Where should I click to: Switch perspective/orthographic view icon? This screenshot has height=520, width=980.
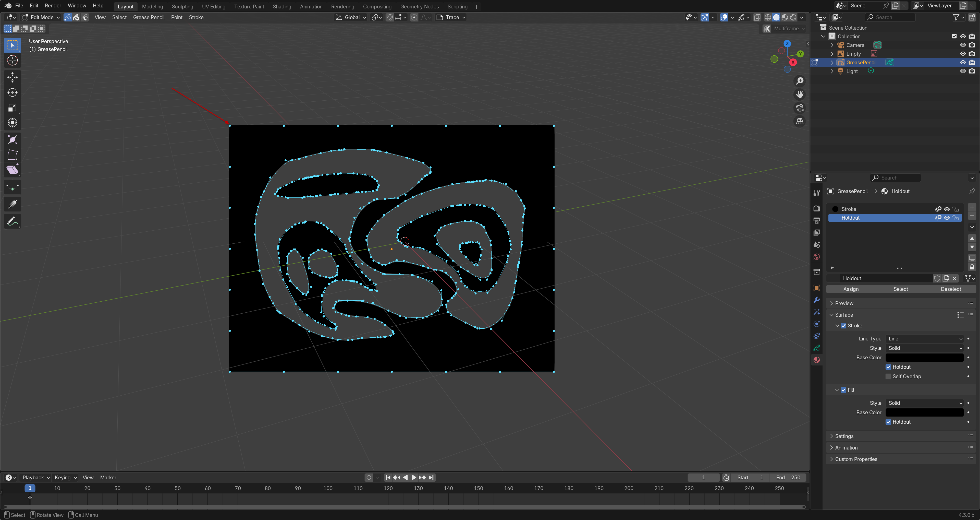pyautogui.click(x=800, y=121)
